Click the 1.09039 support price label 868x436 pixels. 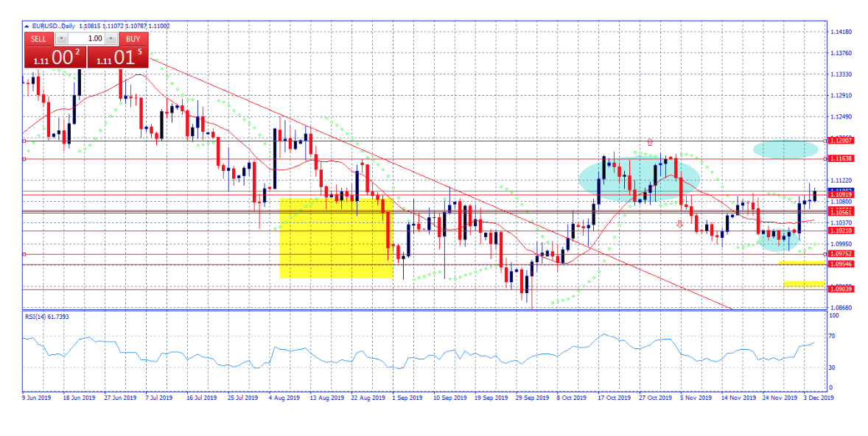pos(840,290)
